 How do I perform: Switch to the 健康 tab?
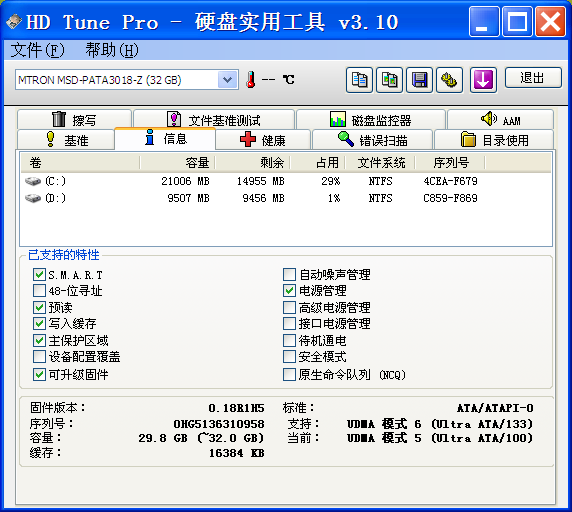[x=263, y=140]
